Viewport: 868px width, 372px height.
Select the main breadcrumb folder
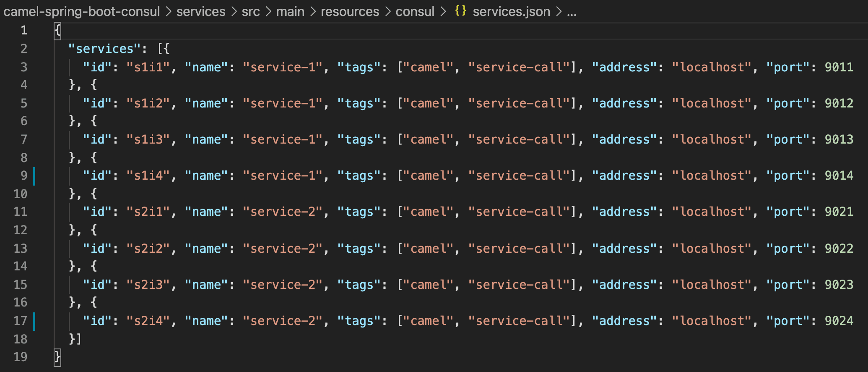(290, 11)
